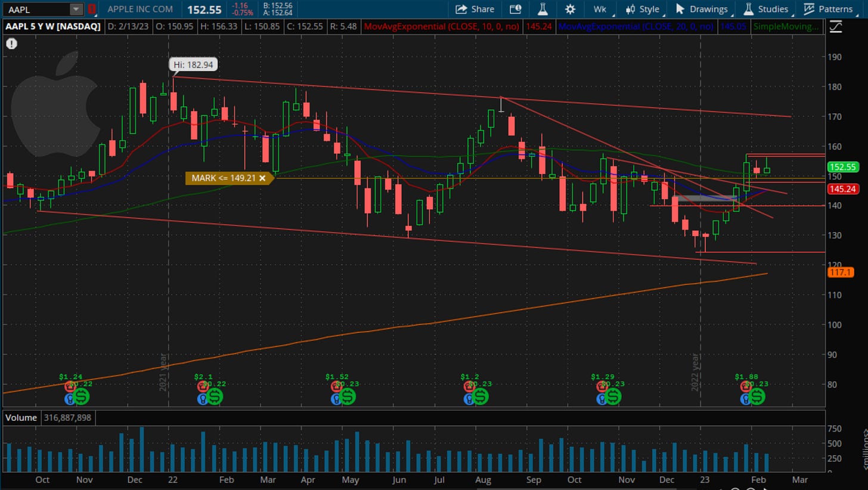This screenshot has width=868, height=490.
Task: Click red earnings icon below $1.52
Action: [x=336, y=387]
